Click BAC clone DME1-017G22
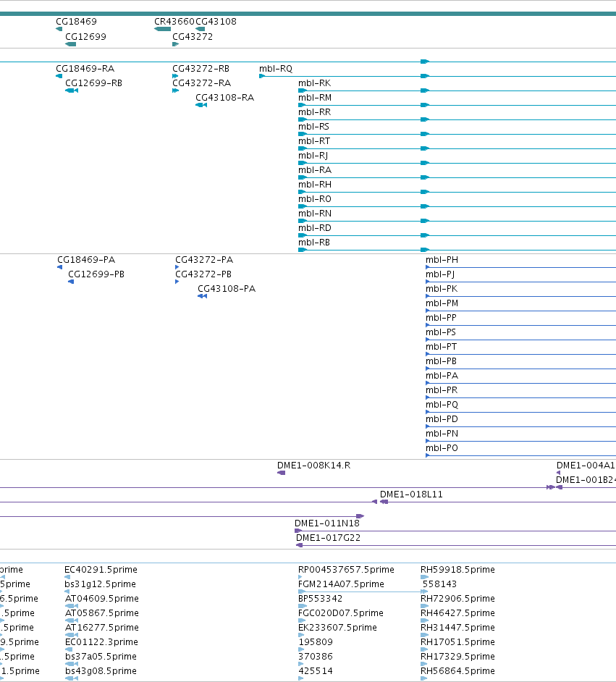Image resolution: width=616 pixels, height=682 pixels. pos(328,538)
